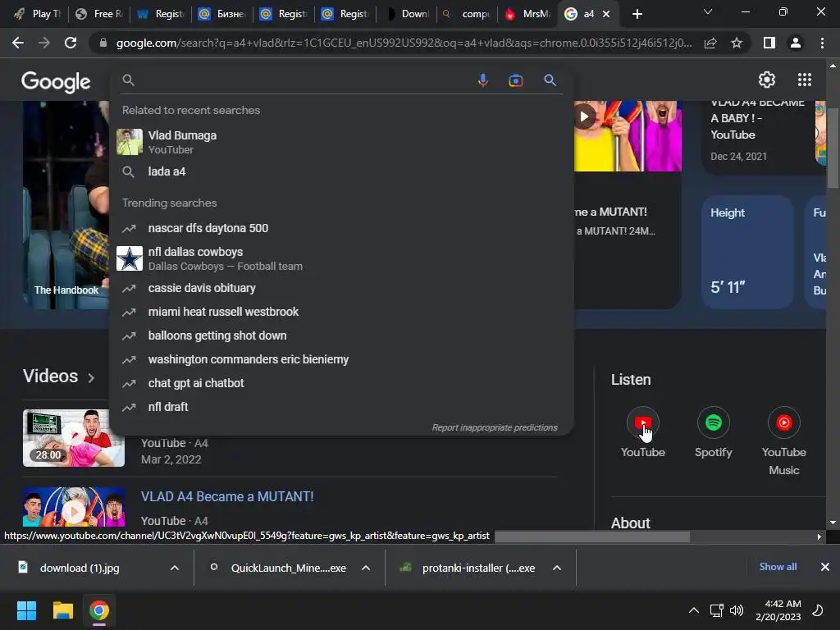Click the voice search microphone icon
Screen dimensions: 840x630
tap(482, 80)
